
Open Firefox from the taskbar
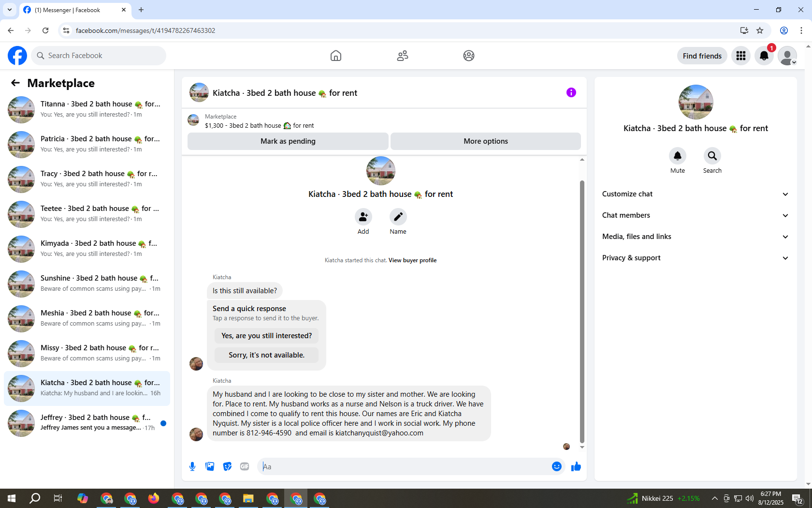click(154, 498)
